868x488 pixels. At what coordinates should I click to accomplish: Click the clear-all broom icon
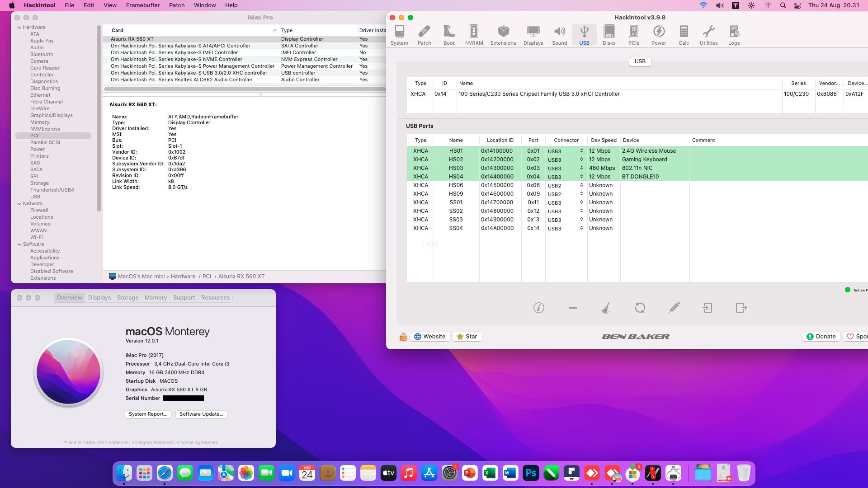(606, 308)
